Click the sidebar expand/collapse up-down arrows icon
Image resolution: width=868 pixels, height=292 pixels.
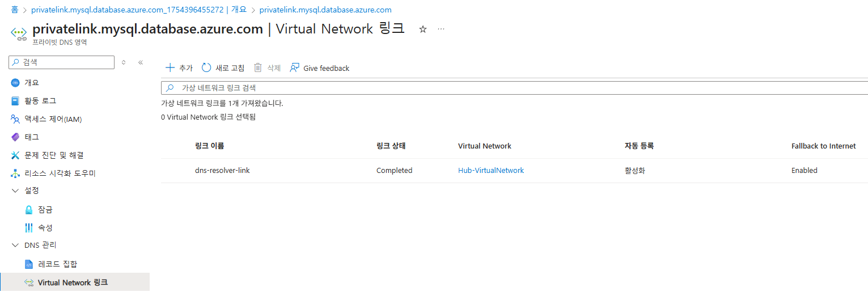tap(124, 62)
